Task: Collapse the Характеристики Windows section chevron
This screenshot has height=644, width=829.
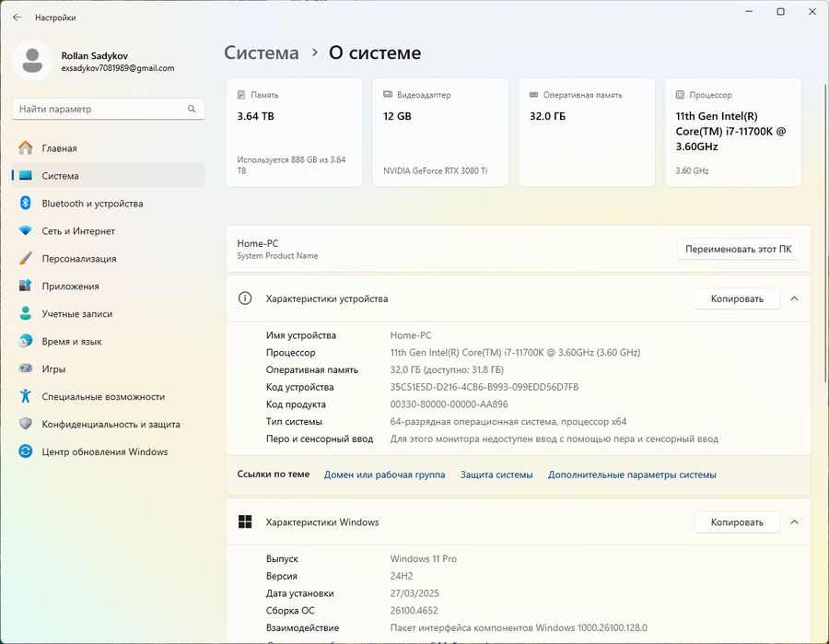Action: point(794,522)
